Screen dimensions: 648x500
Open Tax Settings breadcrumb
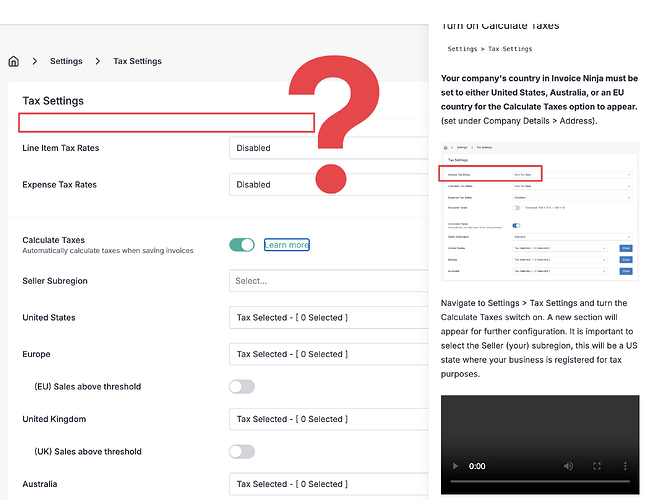tap(138, 61)
